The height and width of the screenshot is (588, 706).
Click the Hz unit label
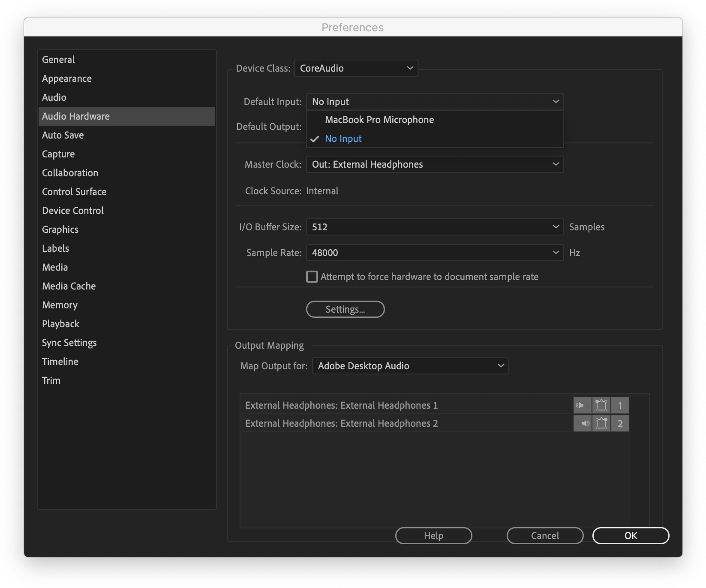(x=575, y=253)
